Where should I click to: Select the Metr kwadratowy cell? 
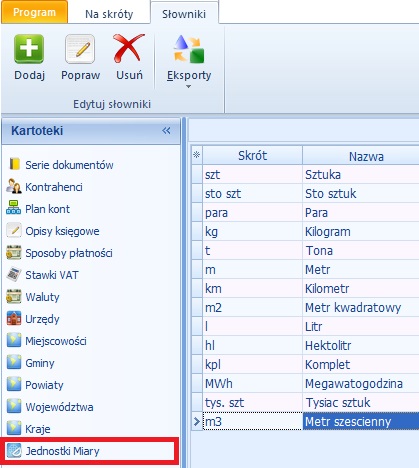[361, 307]
